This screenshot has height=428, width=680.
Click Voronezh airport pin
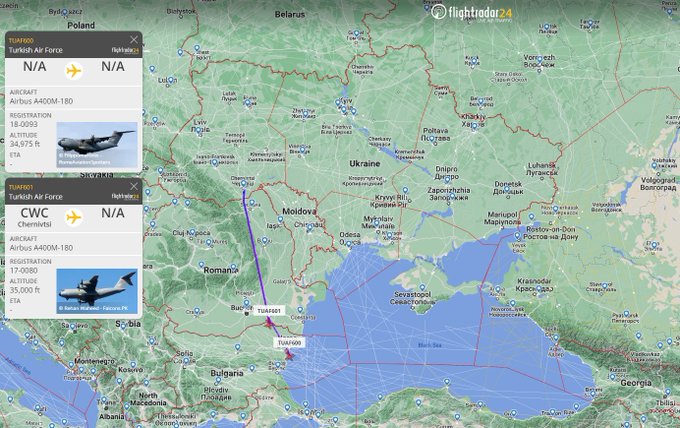pos(539,59)
